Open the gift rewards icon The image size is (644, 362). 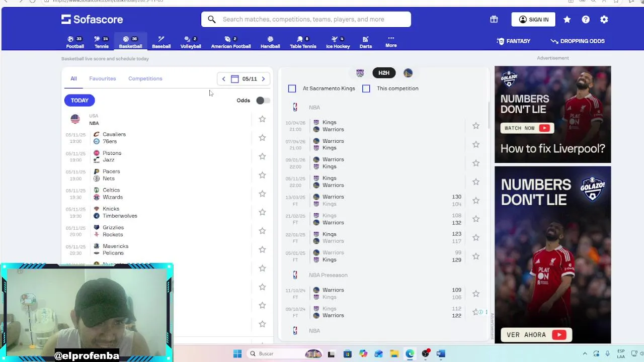494,19
